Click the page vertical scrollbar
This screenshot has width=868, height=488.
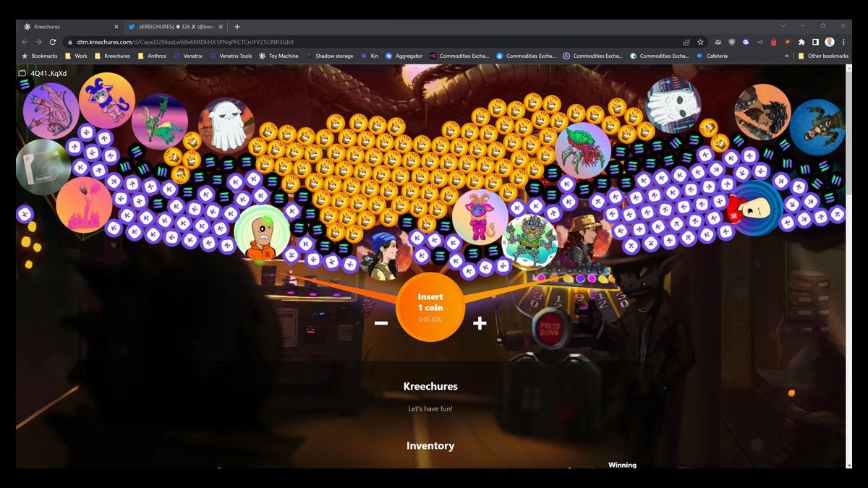(x=848, y=266)
